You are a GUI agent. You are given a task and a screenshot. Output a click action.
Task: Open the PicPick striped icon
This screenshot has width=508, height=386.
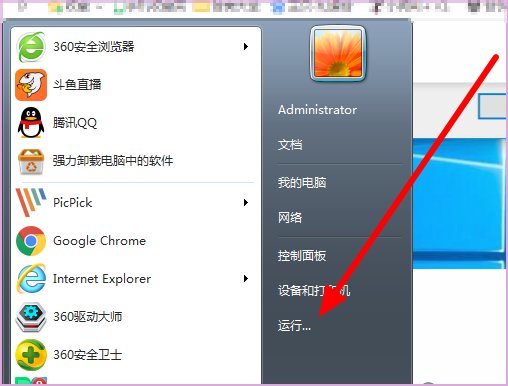click(31, 202)
